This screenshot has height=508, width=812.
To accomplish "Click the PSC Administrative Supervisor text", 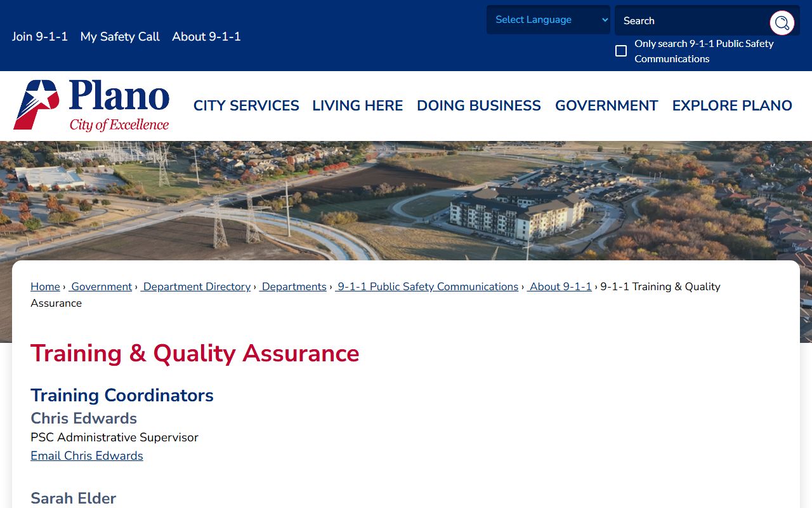I will [114, 438].
